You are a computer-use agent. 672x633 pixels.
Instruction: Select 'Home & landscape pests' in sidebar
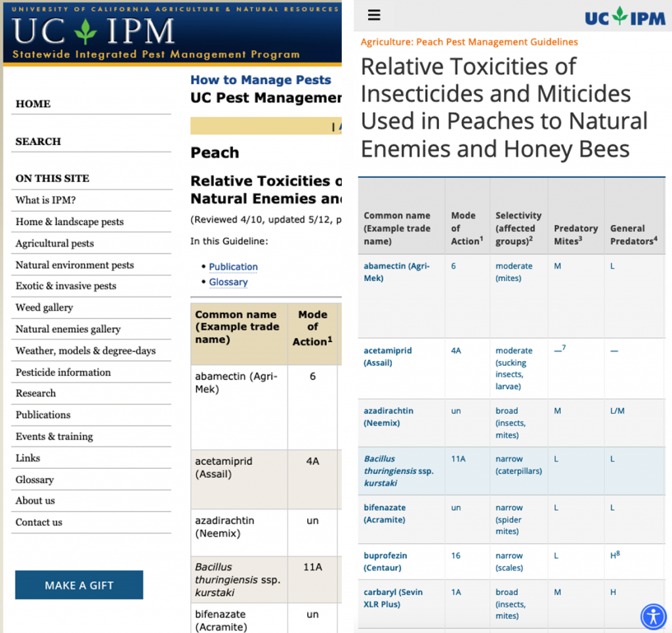pos(70,222)
